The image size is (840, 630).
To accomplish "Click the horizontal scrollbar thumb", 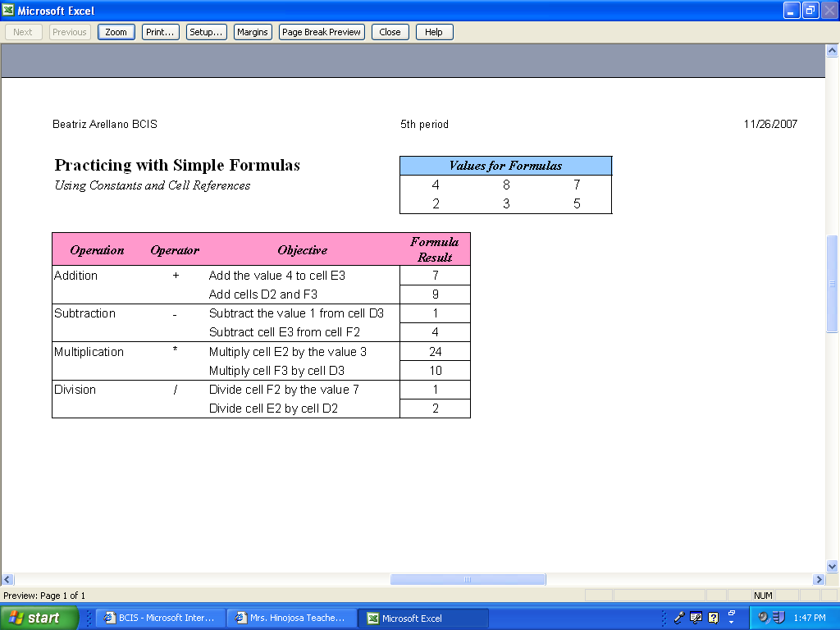I will point(468,579).
